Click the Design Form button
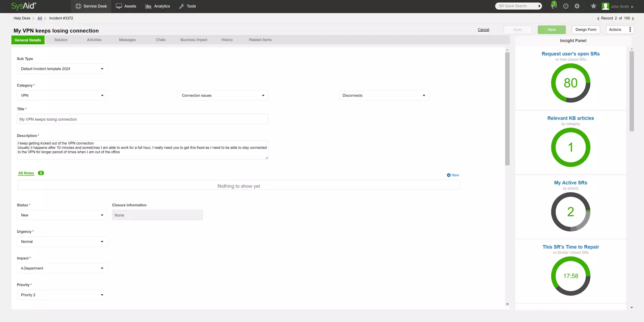This screenshot has height=322, width=644. pos(586,30)
